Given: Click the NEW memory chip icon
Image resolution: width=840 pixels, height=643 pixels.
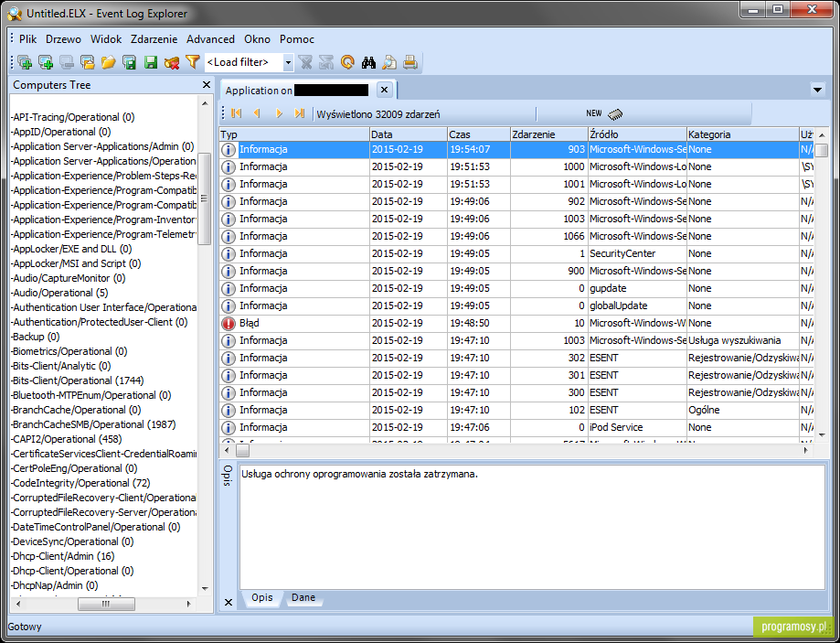Looking at the screenshot, I should pos(615,113).
